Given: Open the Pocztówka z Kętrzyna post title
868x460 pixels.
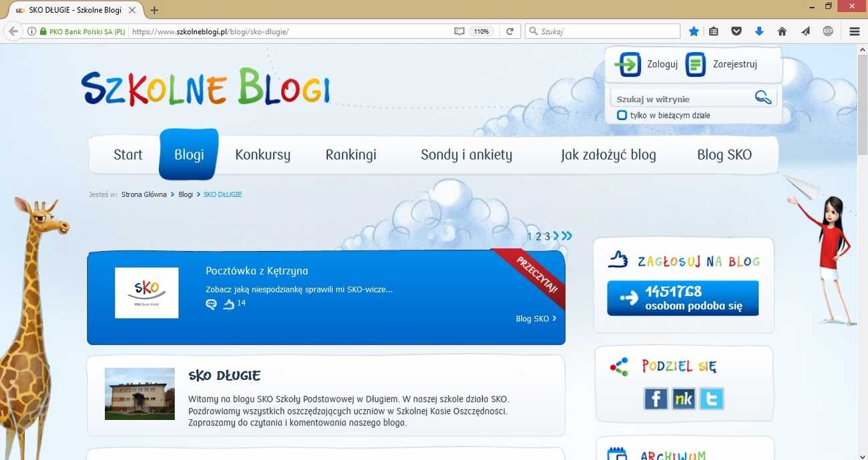Looking at the screenshot, I should [x=256, y=271].
